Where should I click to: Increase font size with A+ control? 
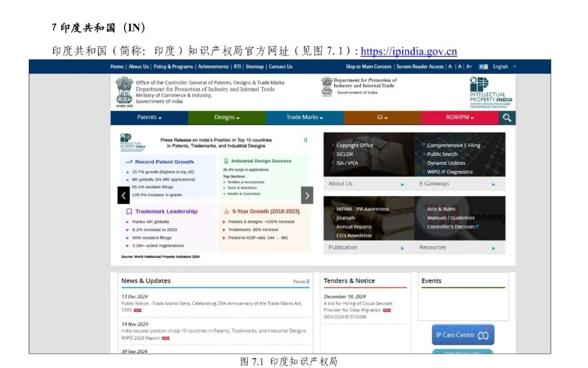tap(468, 66)
